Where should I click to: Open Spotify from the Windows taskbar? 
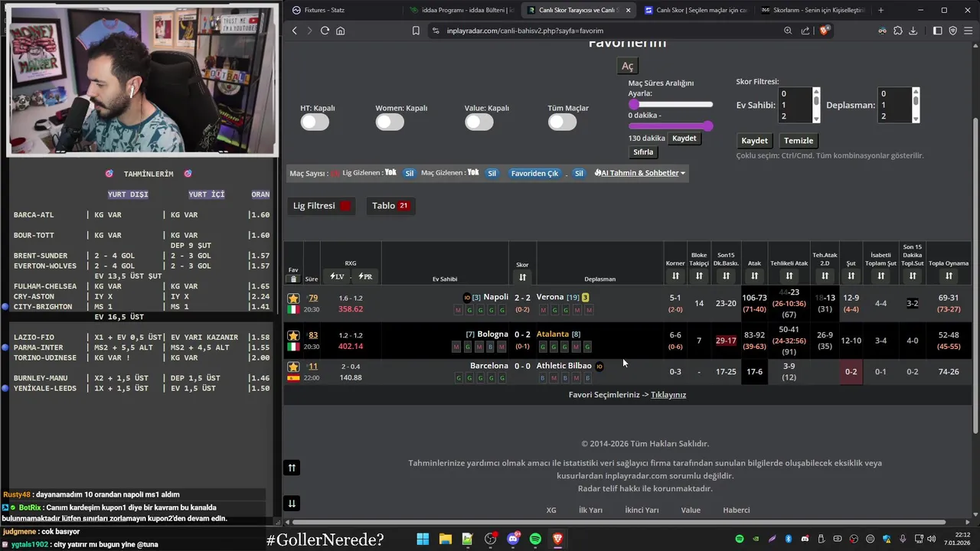(535, 539)
